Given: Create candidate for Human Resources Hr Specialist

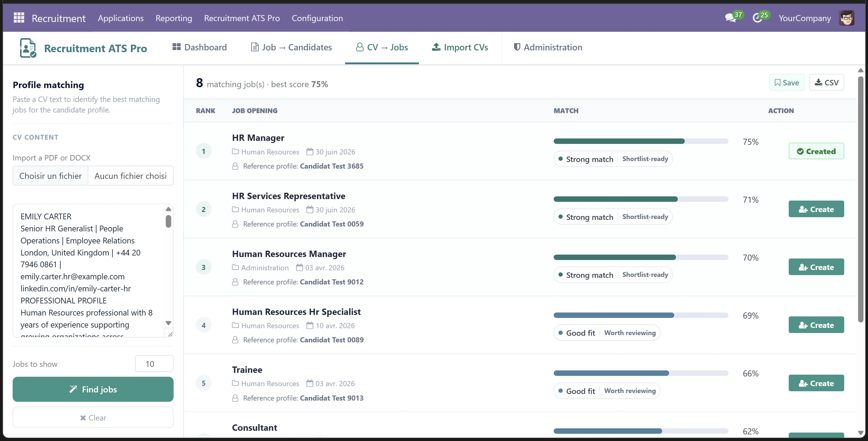Looking at the screenshot, I should (x=816, y=325).
